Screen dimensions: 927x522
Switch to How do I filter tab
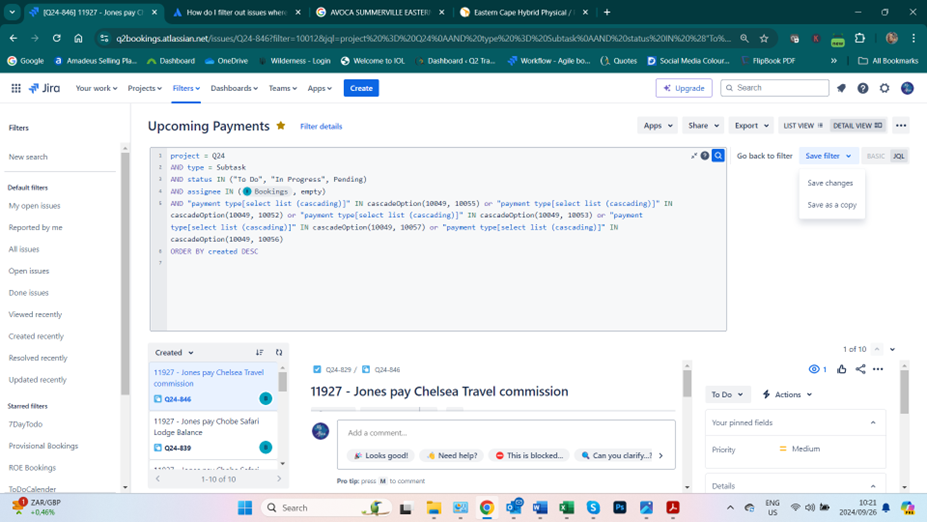click(236, 12)
